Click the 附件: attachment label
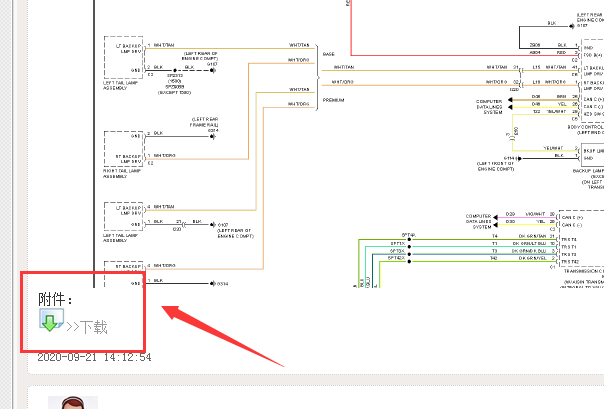 [55, 299]
